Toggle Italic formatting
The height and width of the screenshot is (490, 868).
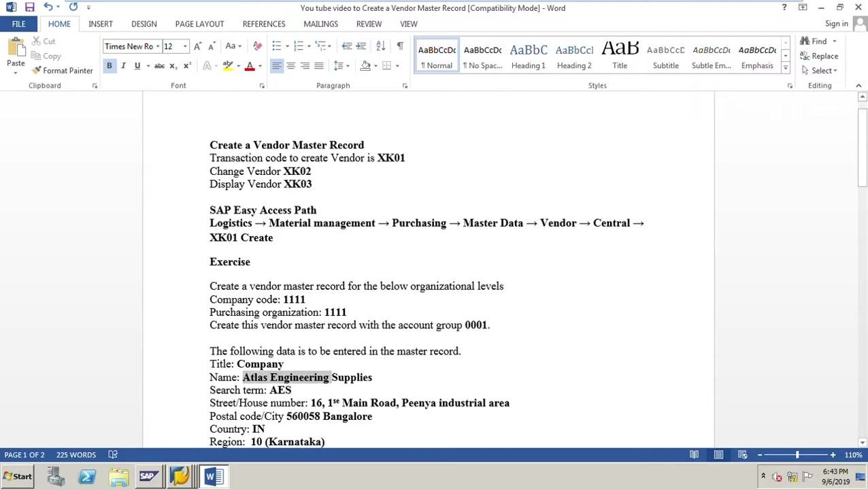[123, 66]
